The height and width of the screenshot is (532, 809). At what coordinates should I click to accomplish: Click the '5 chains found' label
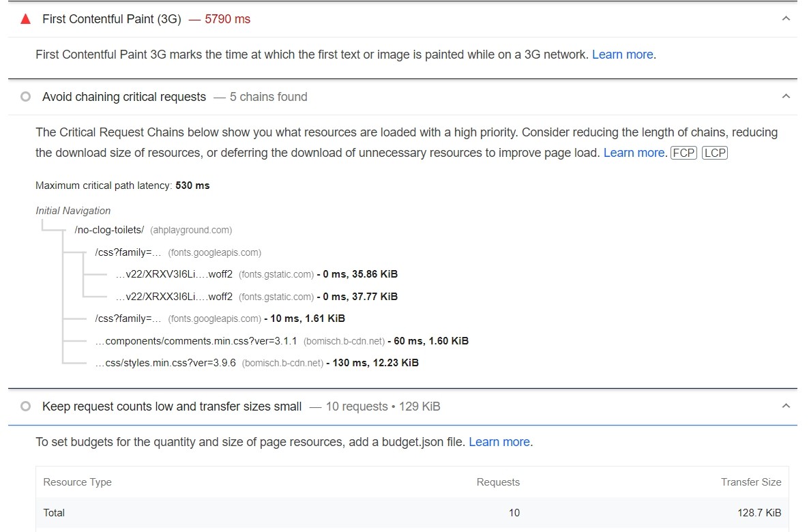click(x=268, y=97)
